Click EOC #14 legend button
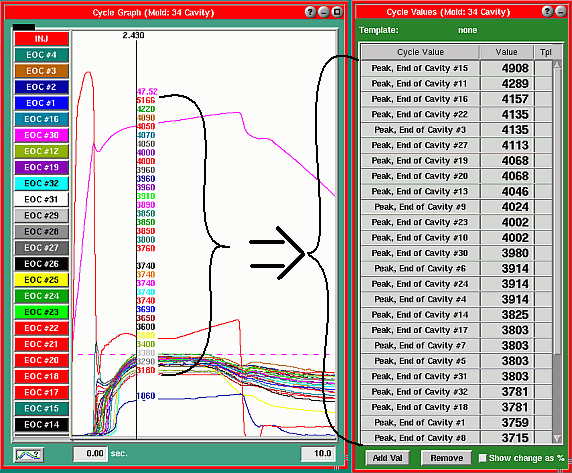Viewport: 572px width, 473px height. pos(42,424)
